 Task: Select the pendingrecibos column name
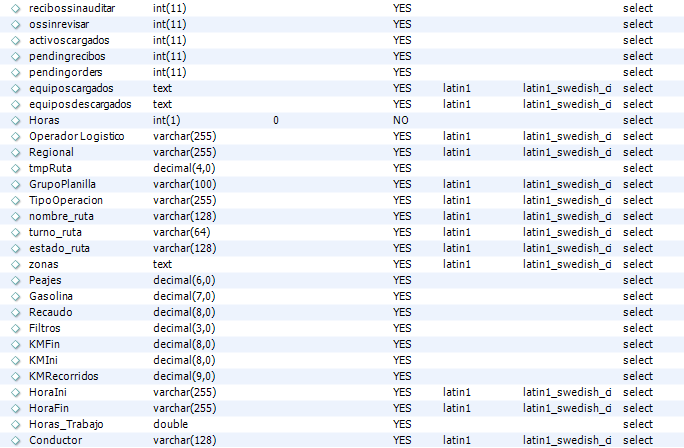click(67, 56)
